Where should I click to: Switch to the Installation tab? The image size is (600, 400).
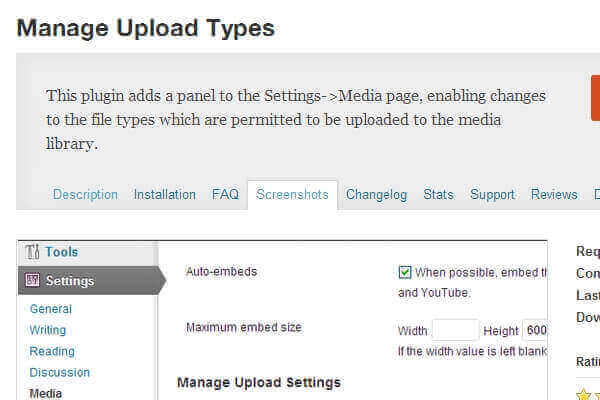pyautogui.click(x=165, y=195)
